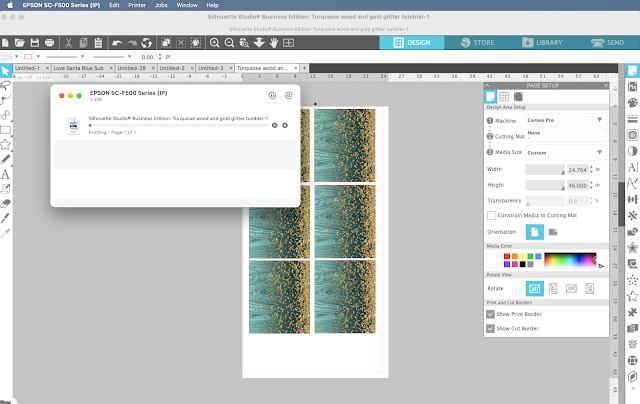Image resolution: width=640 pixels, height=404 pixels.
Task: Select the default upright rotate view
Action: (x=534, y=289)
